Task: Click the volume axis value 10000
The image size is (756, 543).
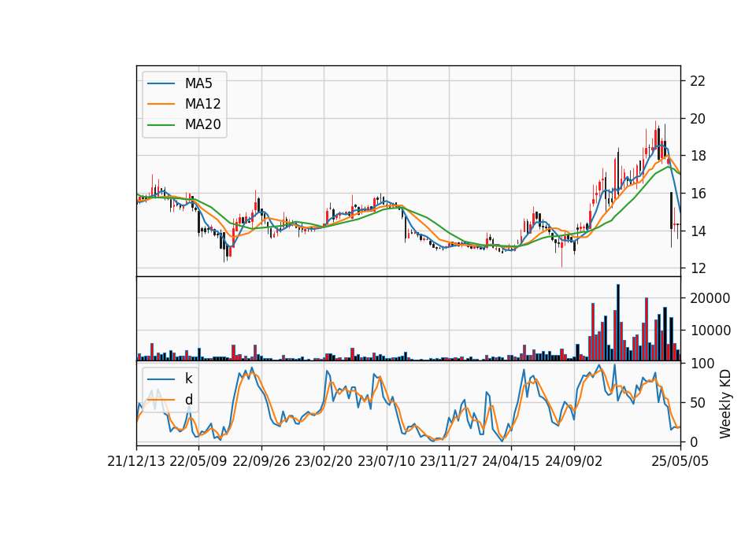Action: 710,331
